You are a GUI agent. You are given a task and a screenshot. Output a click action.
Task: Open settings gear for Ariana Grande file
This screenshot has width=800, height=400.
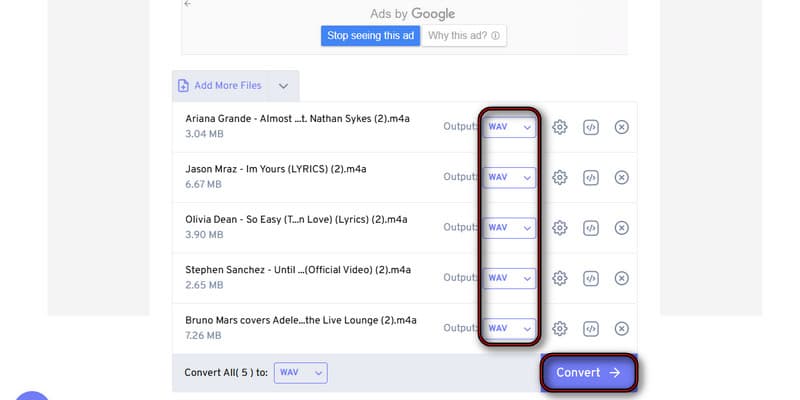[560, 127]
